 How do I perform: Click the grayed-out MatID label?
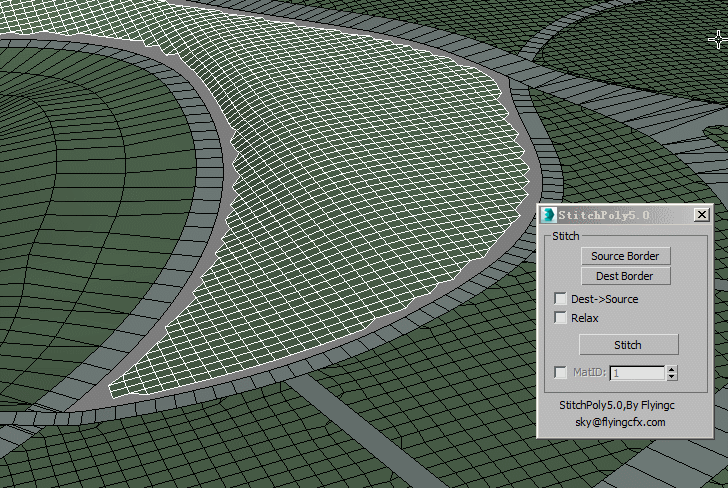tap(589, 373)
